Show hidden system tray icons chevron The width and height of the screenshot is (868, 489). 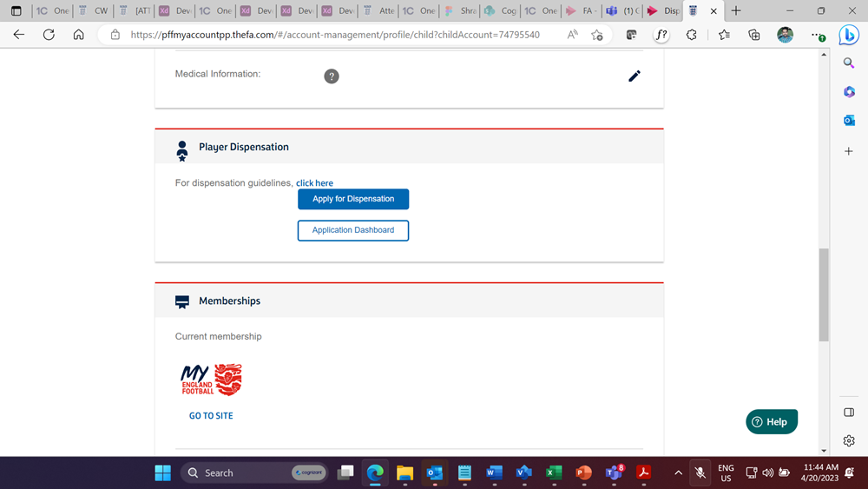click(678, 472)
